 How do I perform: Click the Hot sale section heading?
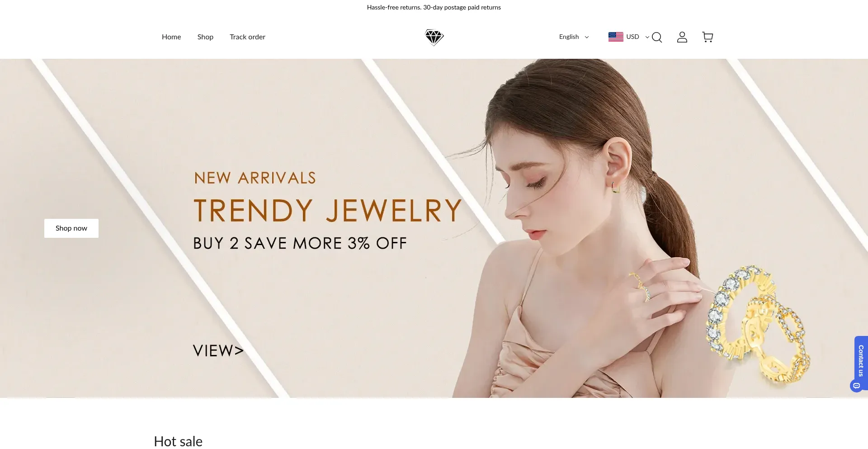point(178,441)
